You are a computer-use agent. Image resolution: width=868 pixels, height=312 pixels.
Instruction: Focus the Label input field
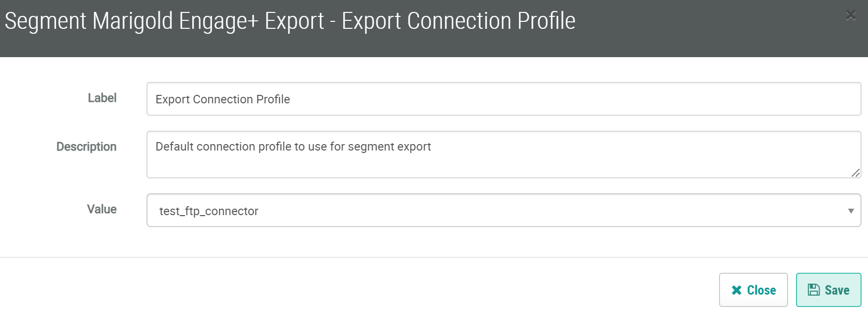tap(497, 99)
